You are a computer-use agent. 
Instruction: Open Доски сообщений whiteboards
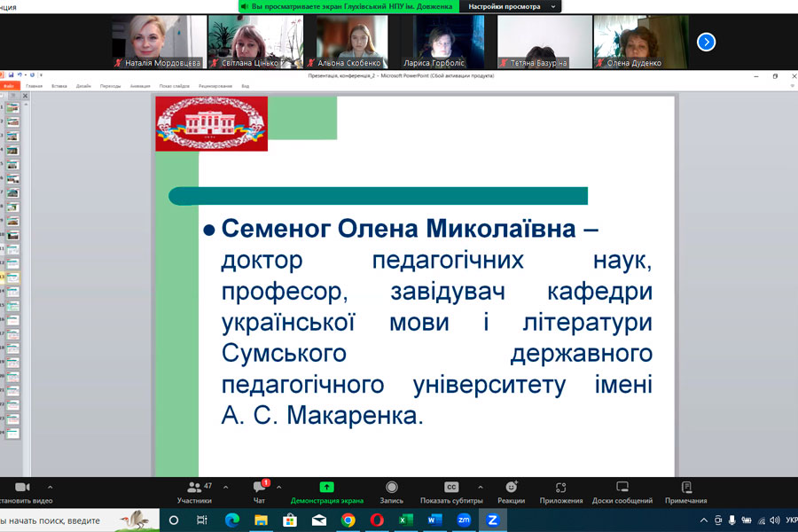coord(622,493)
